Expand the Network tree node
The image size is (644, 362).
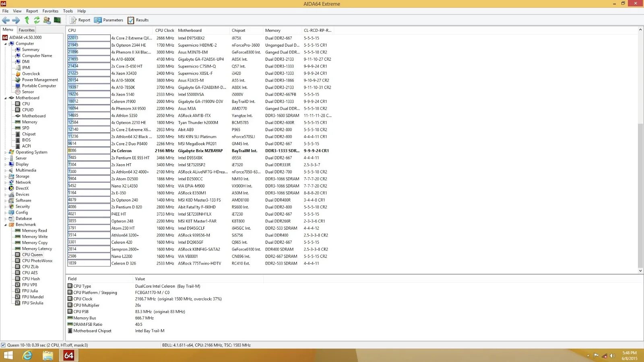6,183
